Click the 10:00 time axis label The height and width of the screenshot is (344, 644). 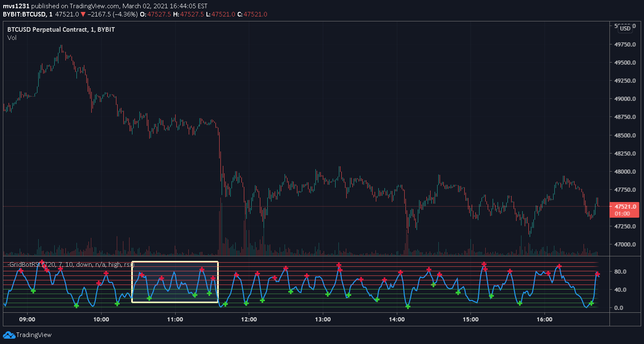pos(101,319)
